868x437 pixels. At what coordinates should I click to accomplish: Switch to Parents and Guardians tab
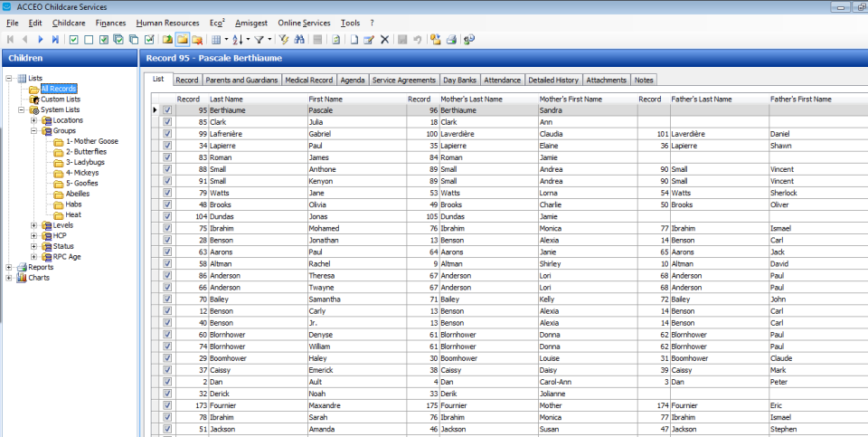pyautogui.click(x=241, y=80)
